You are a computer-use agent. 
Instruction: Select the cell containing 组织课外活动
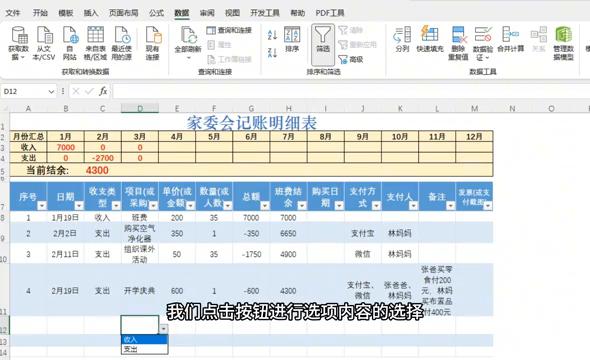tap(140, 254)
